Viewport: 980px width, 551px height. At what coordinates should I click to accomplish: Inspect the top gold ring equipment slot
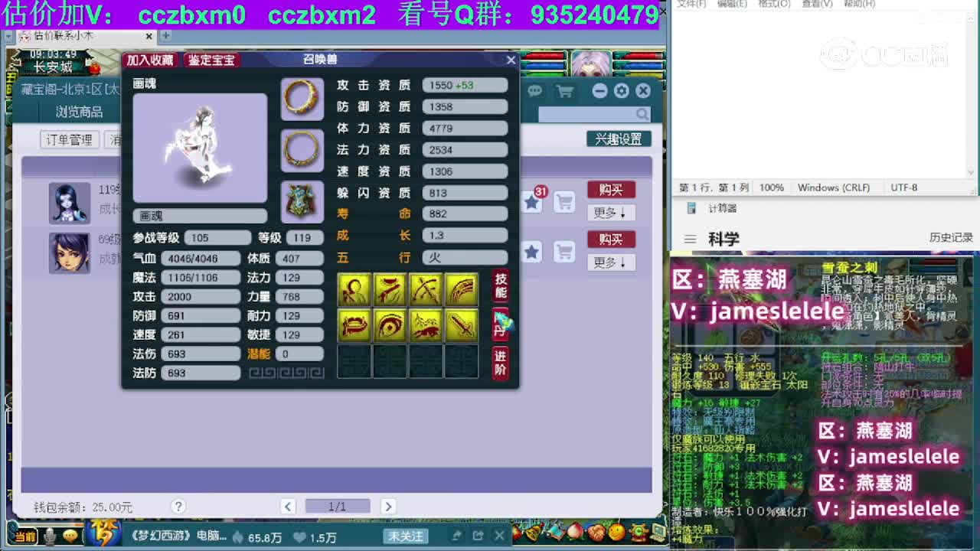pos(302,99)
